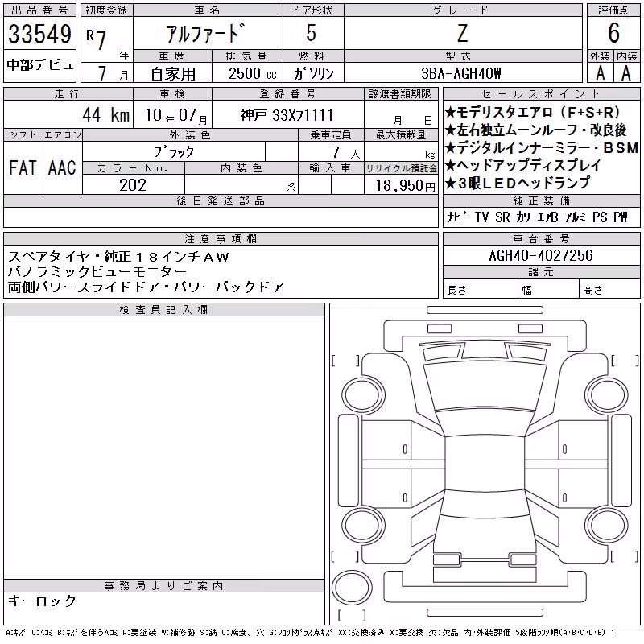Click lot number 33549
Screen dimensions: 644x644
(39, 34)
